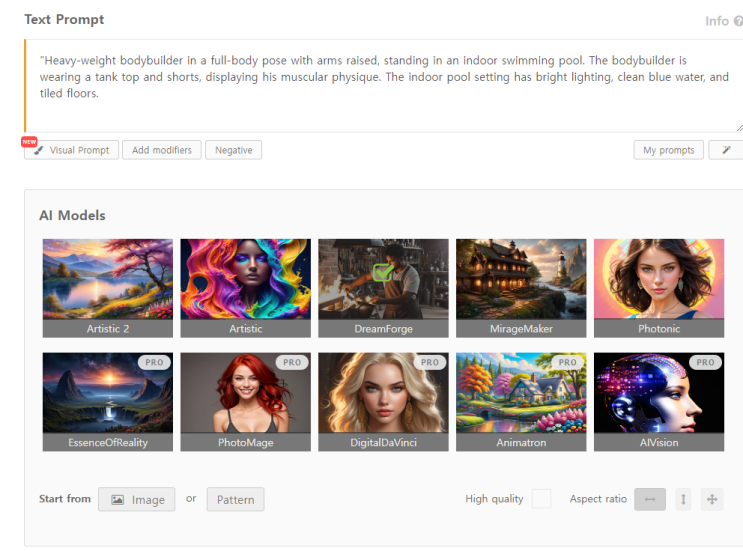Click the AI Models heading

72,216
